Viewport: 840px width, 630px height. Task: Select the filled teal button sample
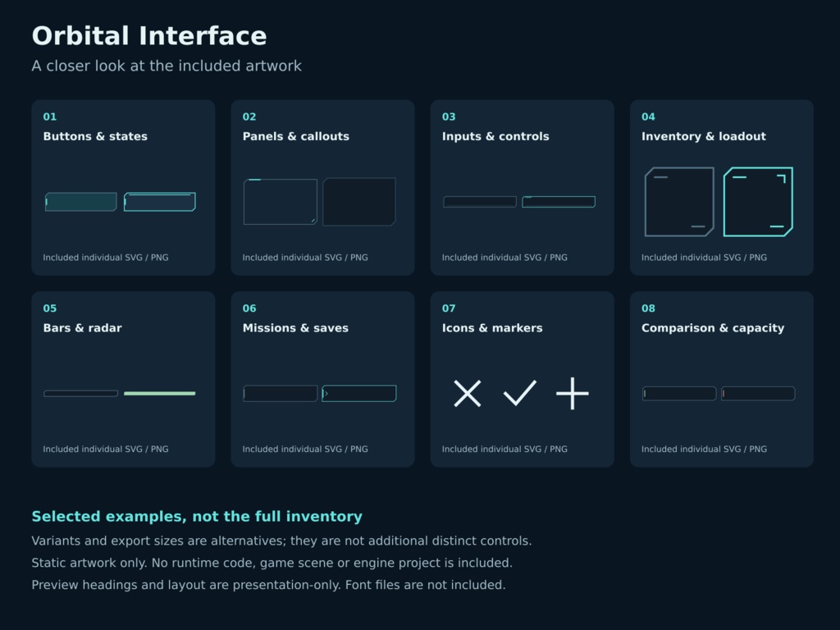pos(81,202)
